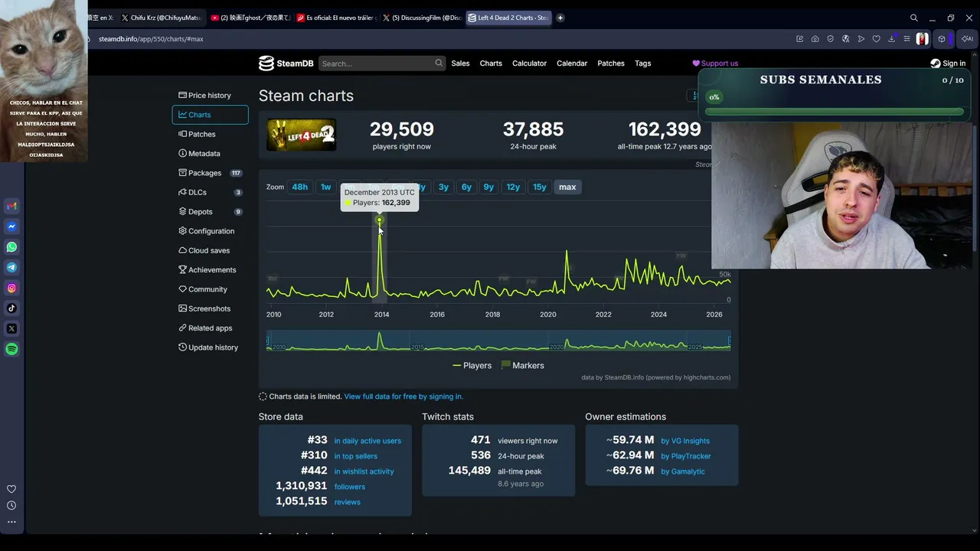Click the Sign in button
The width and height of the screenshot is (980, 551).
point(948,64)
